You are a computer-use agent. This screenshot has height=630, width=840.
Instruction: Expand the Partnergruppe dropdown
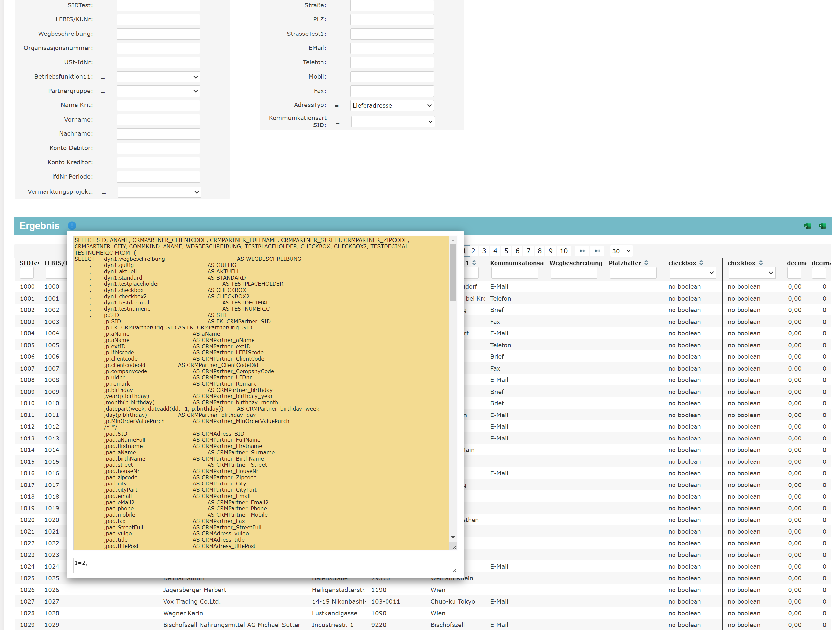(158, 91)
